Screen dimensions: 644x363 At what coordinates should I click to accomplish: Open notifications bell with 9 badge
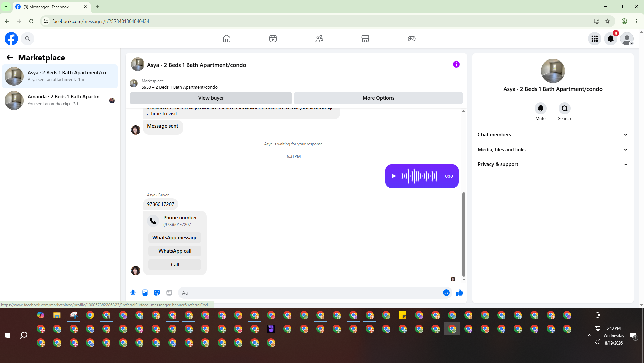pos(611,39)
